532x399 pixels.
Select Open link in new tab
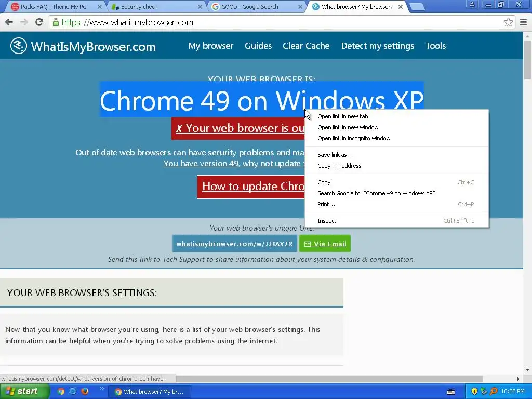[396, 116]
